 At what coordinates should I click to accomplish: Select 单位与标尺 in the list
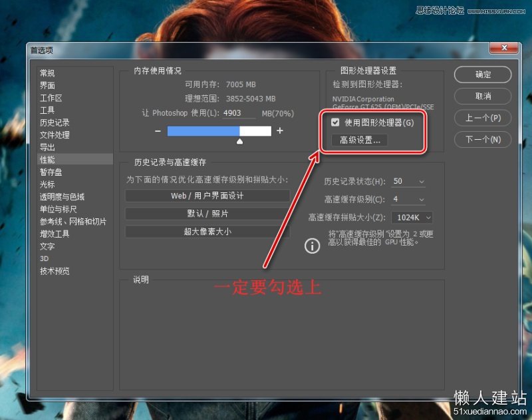(x=59, y=209)
